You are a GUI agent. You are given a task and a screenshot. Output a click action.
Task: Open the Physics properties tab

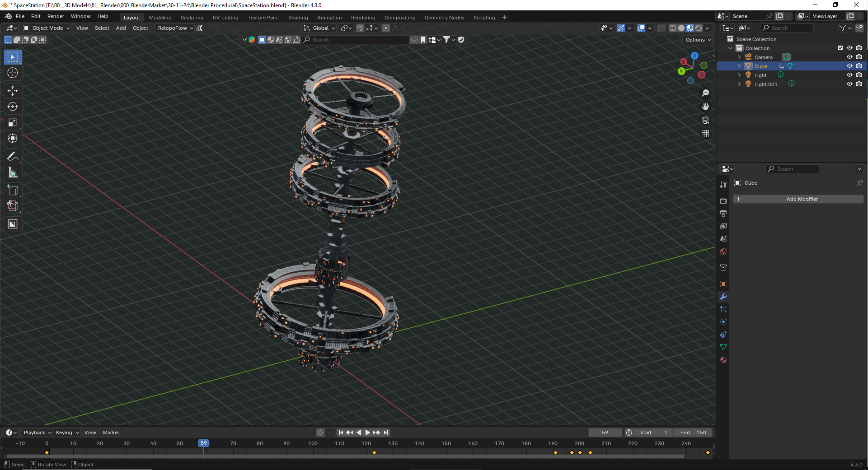click(x=723, y=322)
